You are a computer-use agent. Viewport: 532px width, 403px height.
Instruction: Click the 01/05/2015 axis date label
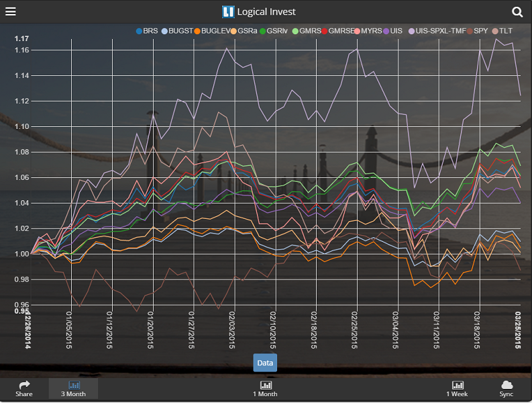coord(69,330)
